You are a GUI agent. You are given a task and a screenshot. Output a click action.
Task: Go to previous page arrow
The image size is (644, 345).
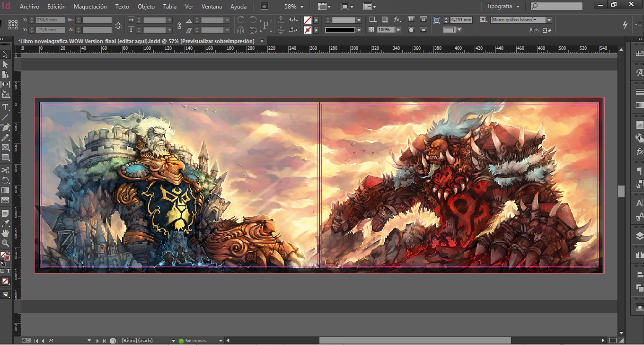(43, 341)
